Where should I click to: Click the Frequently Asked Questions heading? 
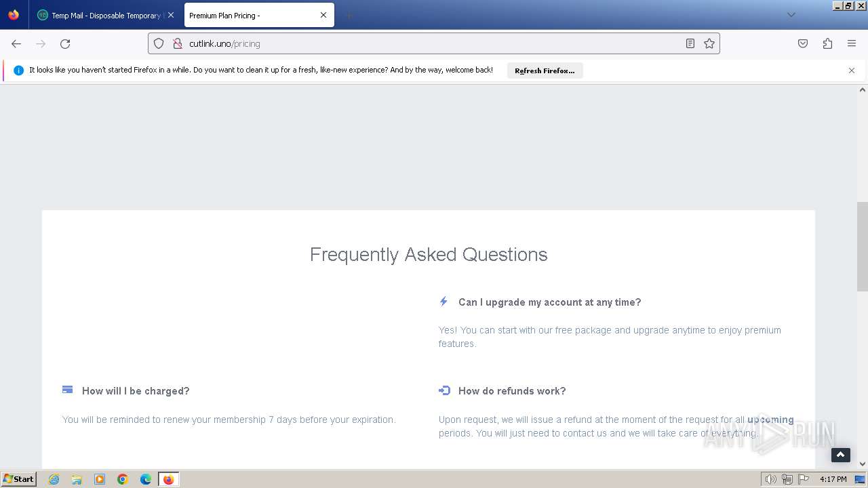click(429, 254)
